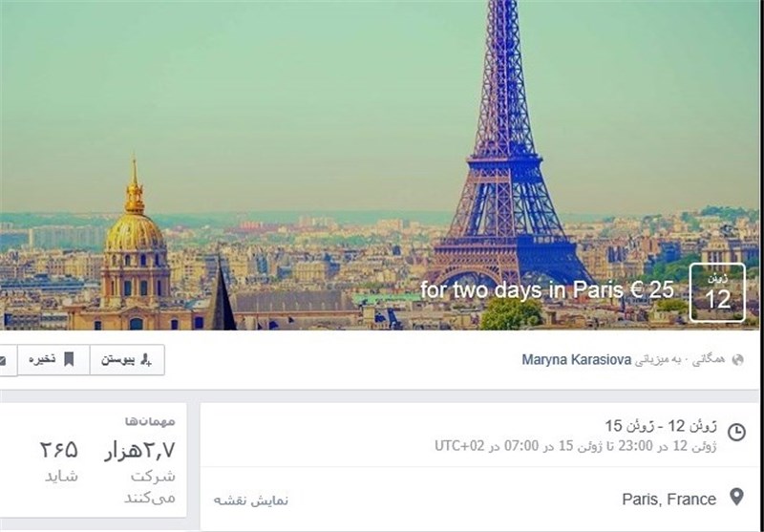Image resolution: width=764 pixels, height=532 pixels.
Task: Click the clock icon beside event dates
Action: tap(736, 432)
